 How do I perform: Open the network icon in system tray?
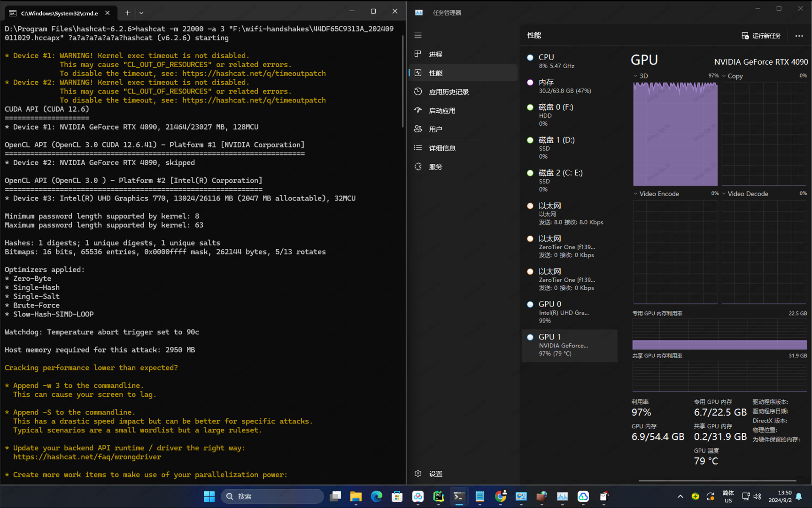tap(746, 497)
